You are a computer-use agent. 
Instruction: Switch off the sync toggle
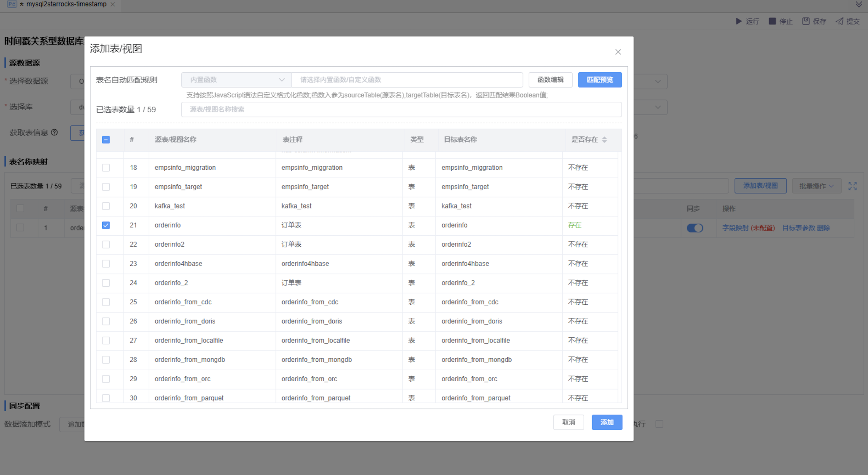pos(695,228)
